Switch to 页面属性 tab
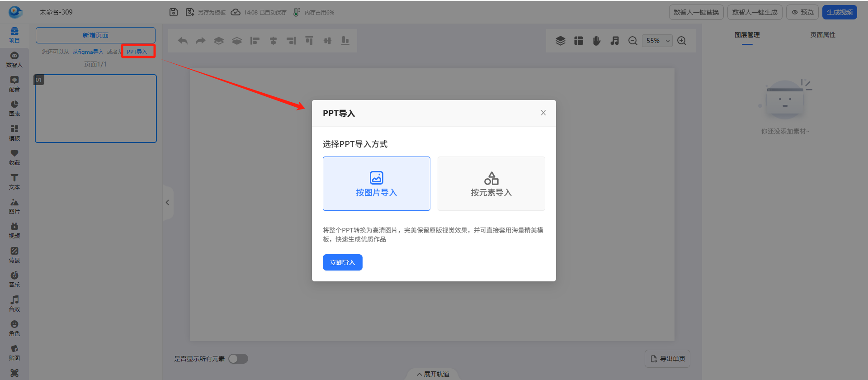868x380 pixels. (x=823, y=35)
